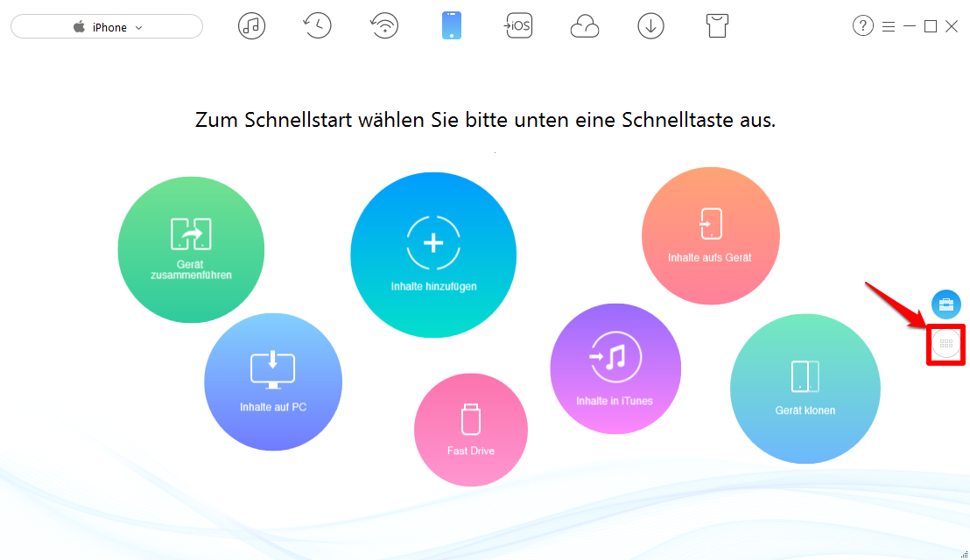This screenshot has width=970, height=560.
Task: Select the blue iPhone Device Manager icon
Action: pos(452,25)
